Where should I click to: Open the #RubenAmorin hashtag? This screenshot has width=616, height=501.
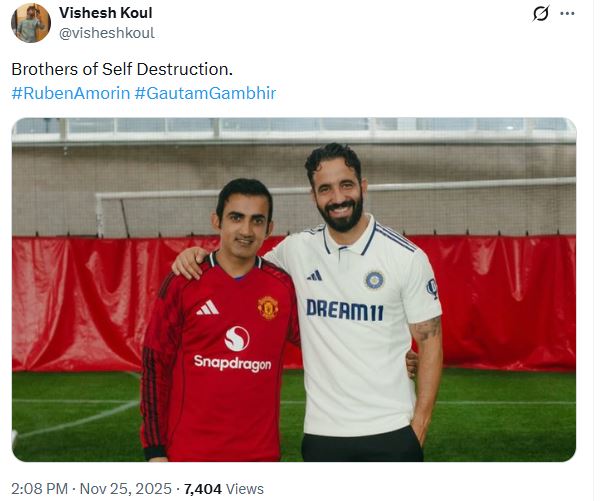69,93
